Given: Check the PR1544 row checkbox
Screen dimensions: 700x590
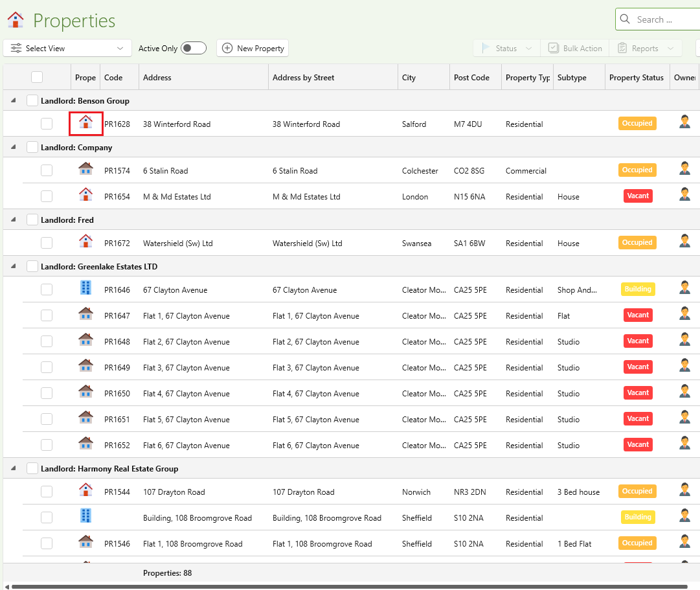Looking at the screenshot, I should 47,492.
